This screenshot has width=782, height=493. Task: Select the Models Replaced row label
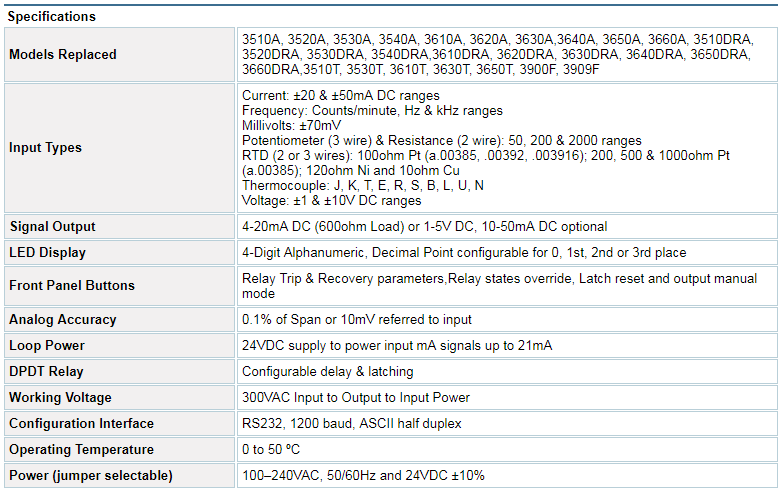(63, 54)
